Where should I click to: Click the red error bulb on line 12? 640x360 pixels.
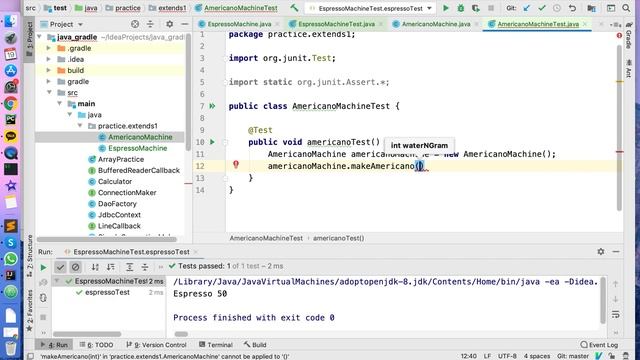tap(236, 164)
